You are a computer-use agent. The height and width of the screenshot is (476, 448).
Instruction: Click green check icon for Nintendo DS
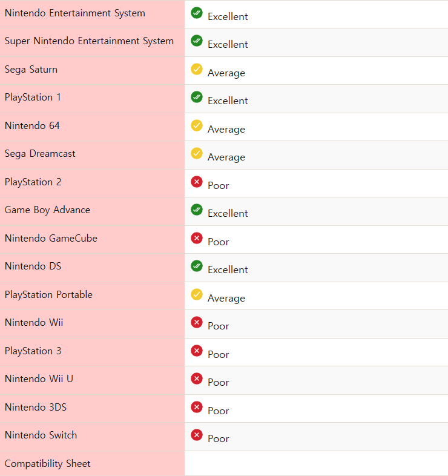pos(197,266)
